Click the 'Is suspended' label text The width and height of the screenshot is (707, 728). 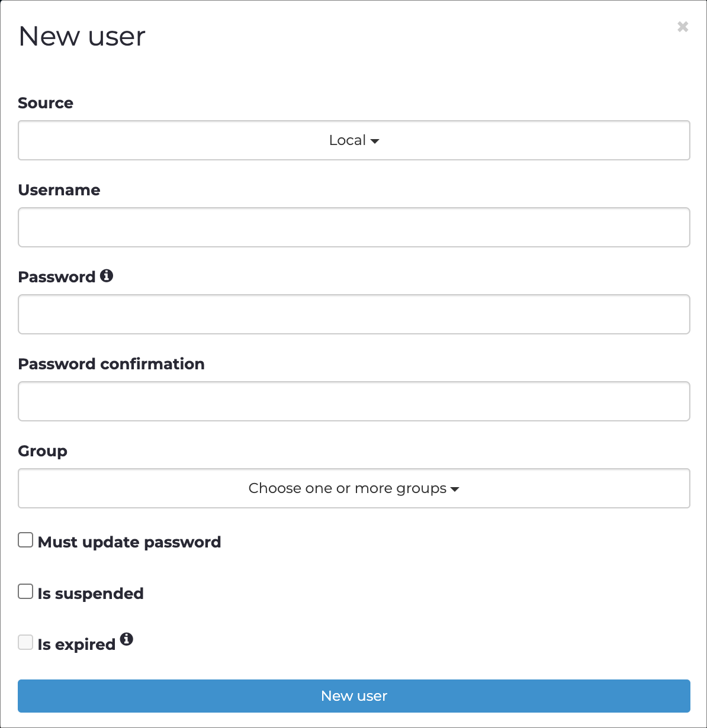91,594
